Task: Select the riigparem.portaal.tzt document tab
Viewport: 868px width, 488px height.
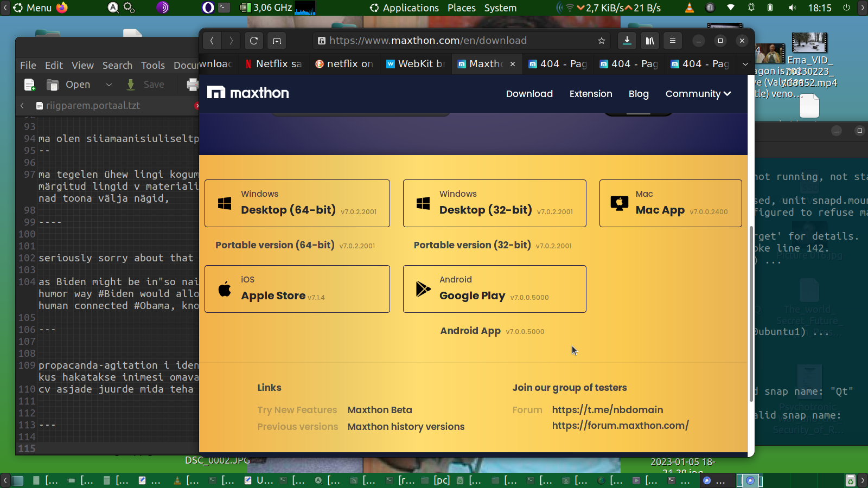Action: tap(93, 106)
